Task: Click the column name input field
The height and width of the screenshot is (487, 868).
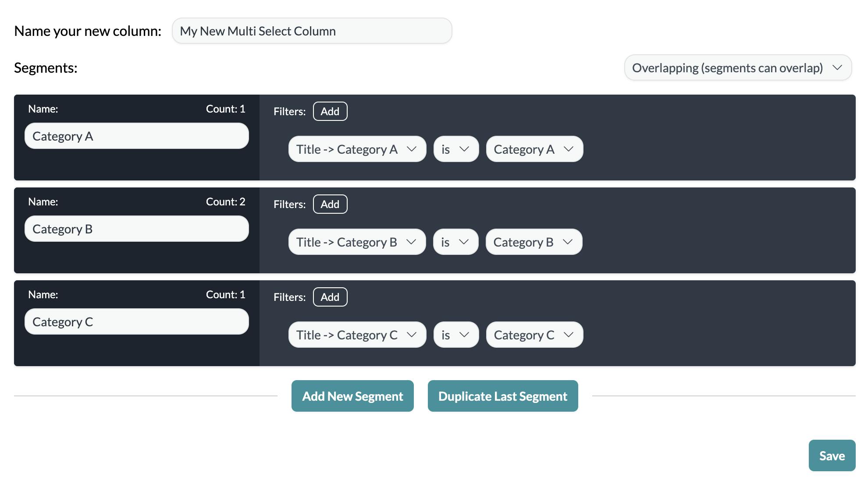Action: (x=311, y=31)
